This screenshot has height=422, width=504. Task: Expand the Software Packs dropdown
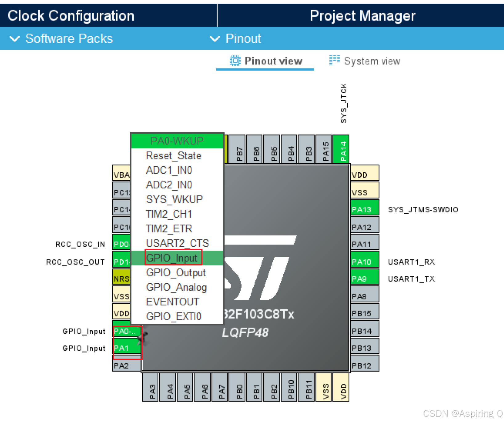[x=62, y=38]
